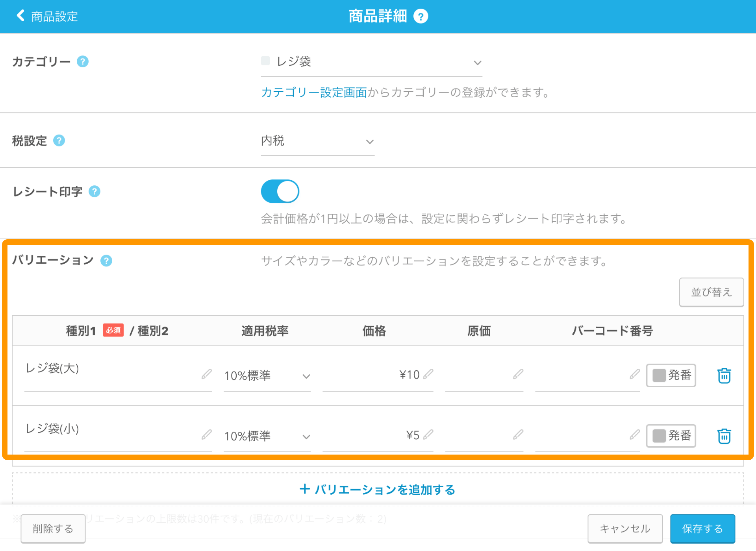Viewport: 756px width, 551px height.
Task: Click the 種別1 column header
Action: coord(81,331)
